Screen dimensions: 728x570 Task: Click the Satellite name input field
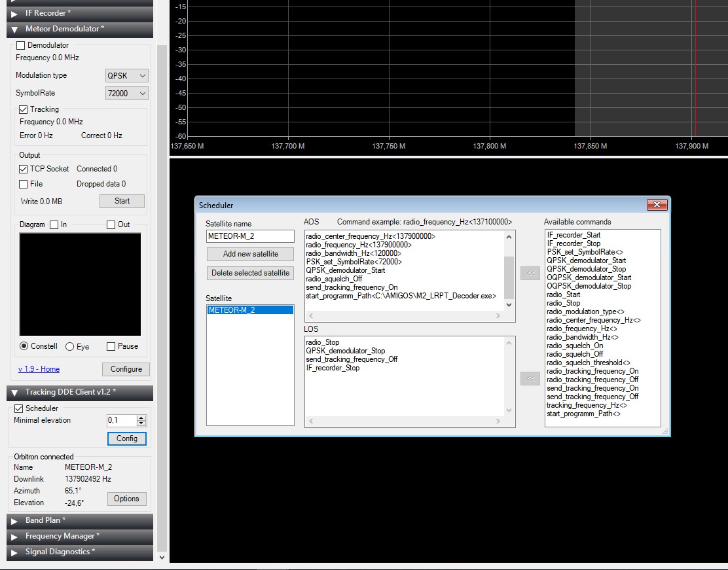tap(250, 236)
